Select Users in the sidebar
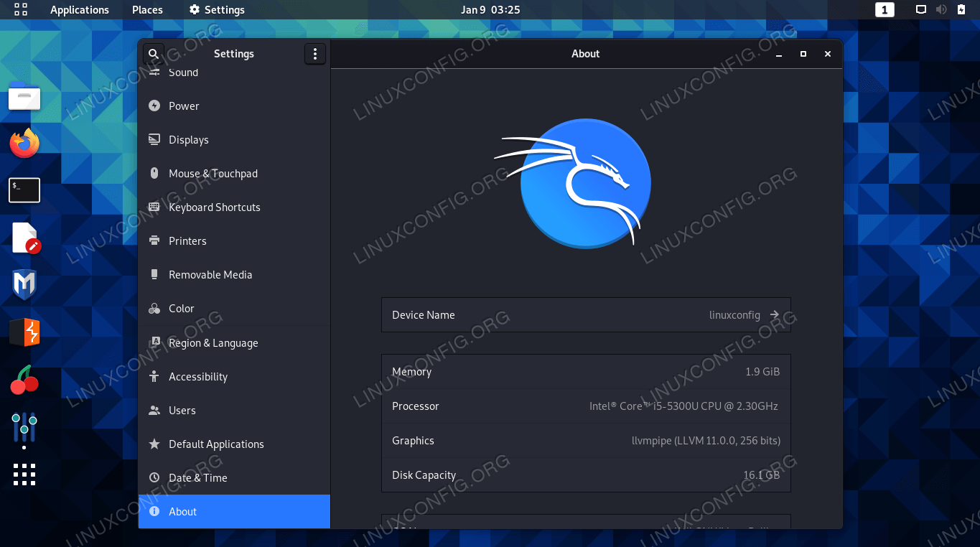Viewport: 980px width, 547px height. click(x=234, y=411)
